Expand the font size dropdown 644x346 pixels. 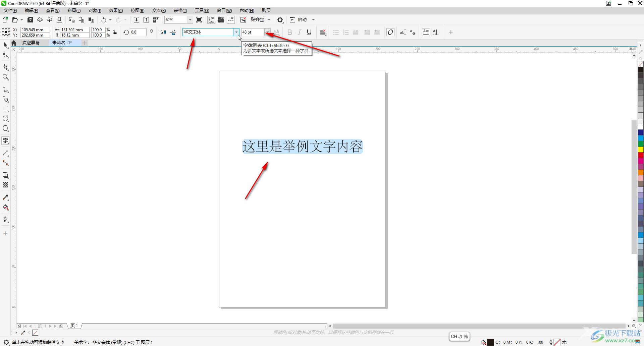tap(267, 32)
